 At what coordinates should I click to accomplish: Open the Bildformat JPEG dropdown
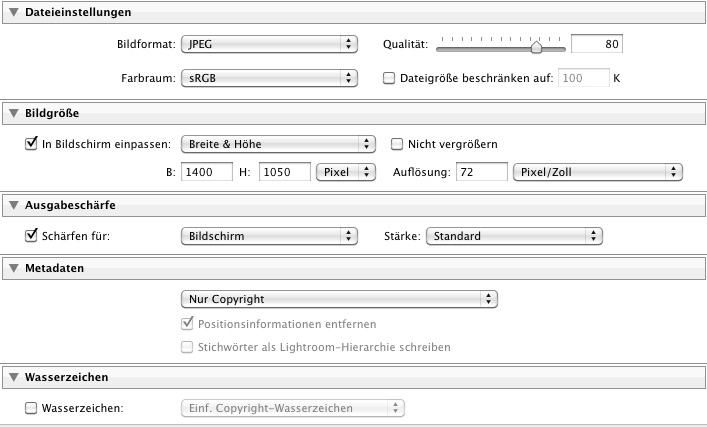(269, 44)
